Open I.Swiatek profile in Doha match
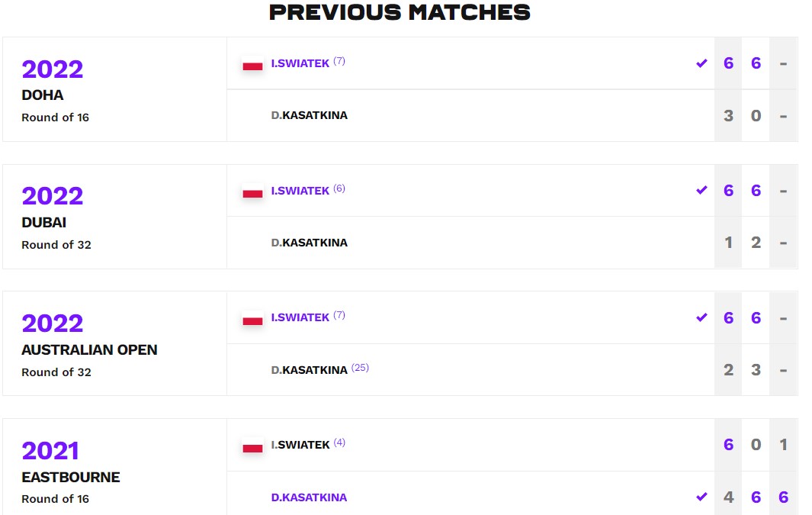 pyautogui.click(x=300, y=63)
